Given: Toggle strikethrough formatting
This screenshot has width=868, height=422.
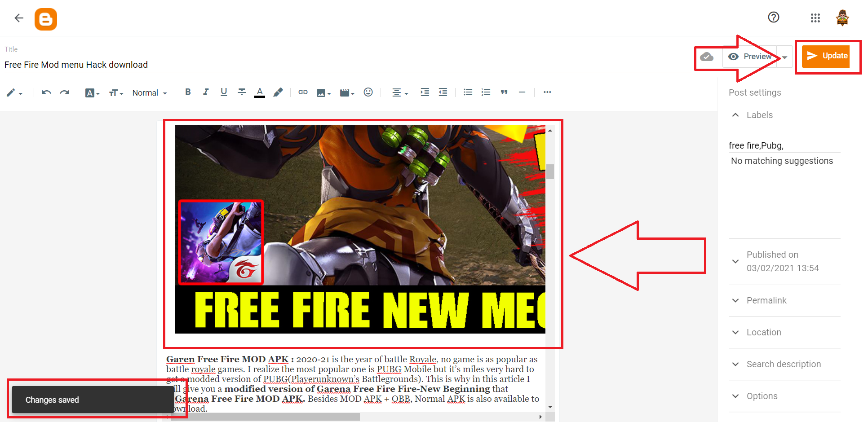Looking at the screenshot, I should tap(242, 92).
